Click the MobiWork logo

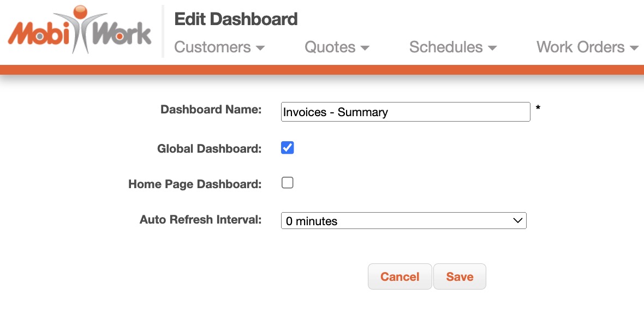80,31
